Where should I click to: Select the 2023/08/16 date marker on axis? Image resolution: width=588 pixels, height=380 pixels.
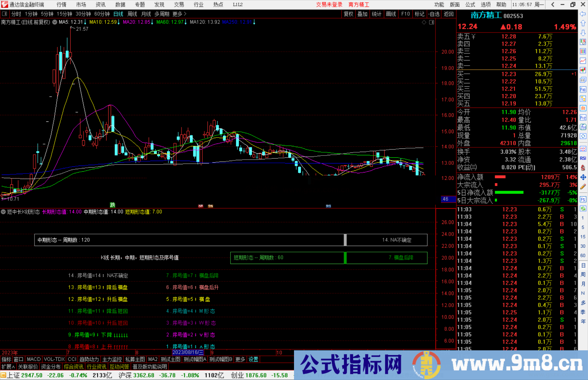click(188, 352)
